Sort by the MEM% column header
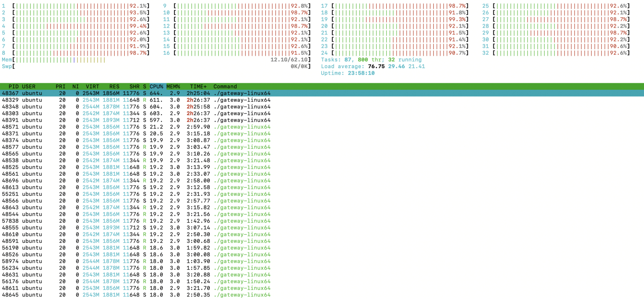Viewport: 644px width, 299px height. [173, 86]
